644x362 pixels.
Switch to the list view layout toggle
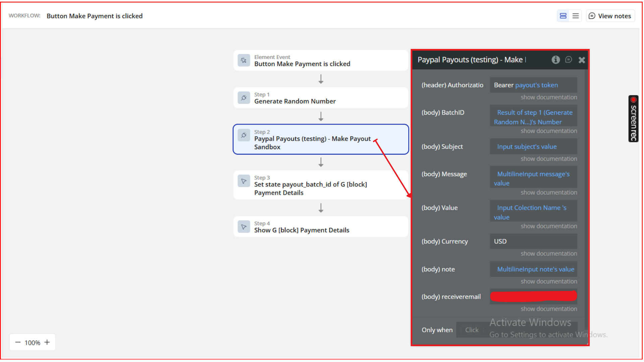576,16
